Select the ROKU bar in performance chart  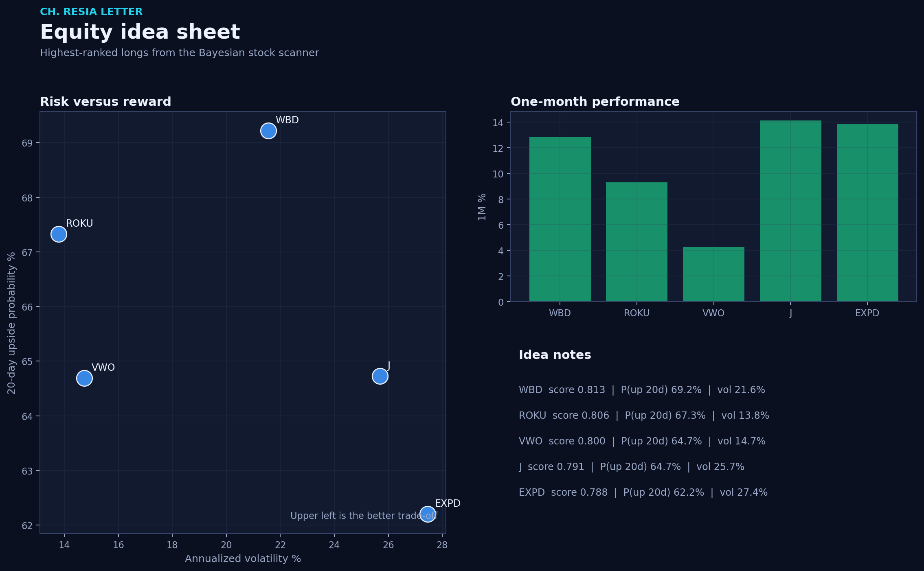(636, 242)
